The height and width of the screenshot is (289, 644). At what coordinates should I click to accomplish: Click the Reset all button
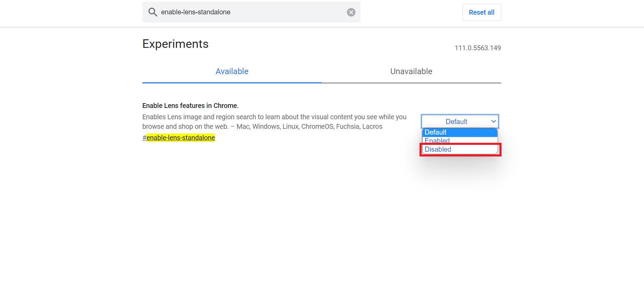pyautogui.click(x=481, y=12)
